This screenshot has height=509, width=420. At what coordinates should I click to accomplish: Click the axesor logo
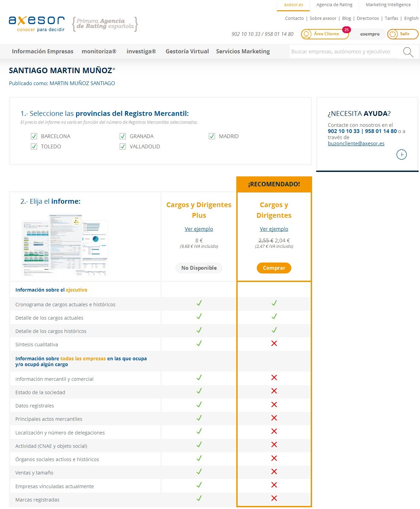pos(37,24)
